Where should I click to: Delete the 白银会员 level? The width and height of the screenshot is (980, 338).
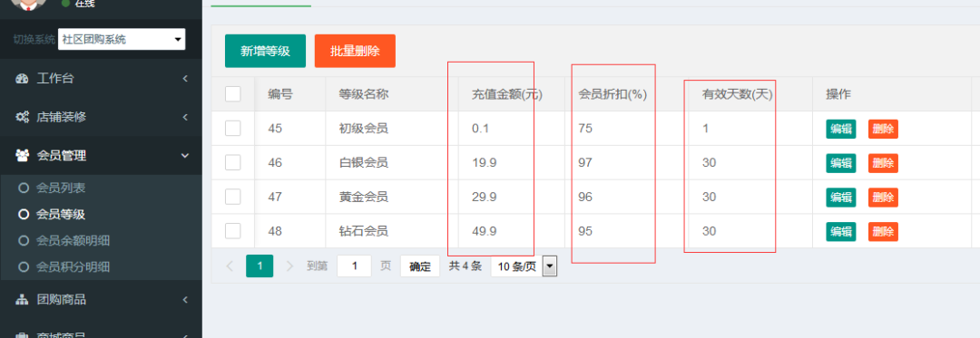coord(883,163)
